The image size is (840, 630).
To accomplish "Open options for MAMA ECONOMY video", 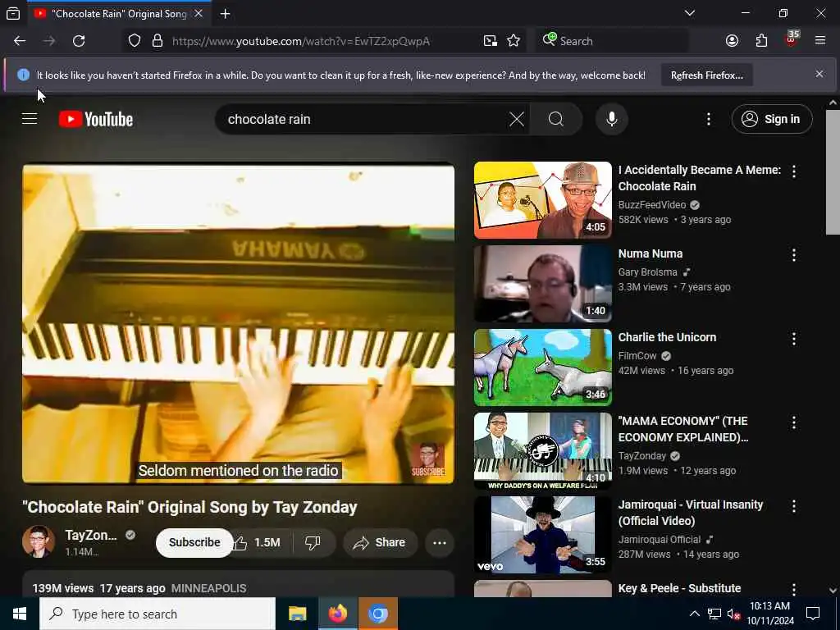I will pos(794,422).
